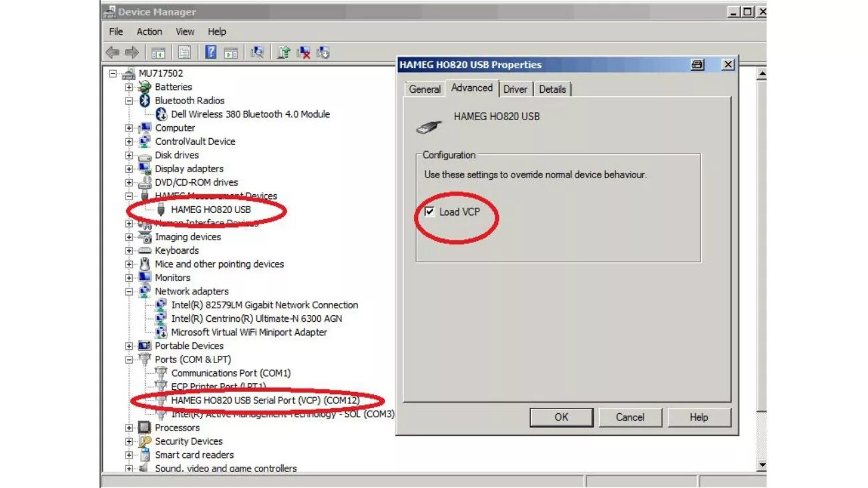Collapse the Network adapters node
This screenshot has width=868, height=488.
pyautogui.click(x=129, y=292)
